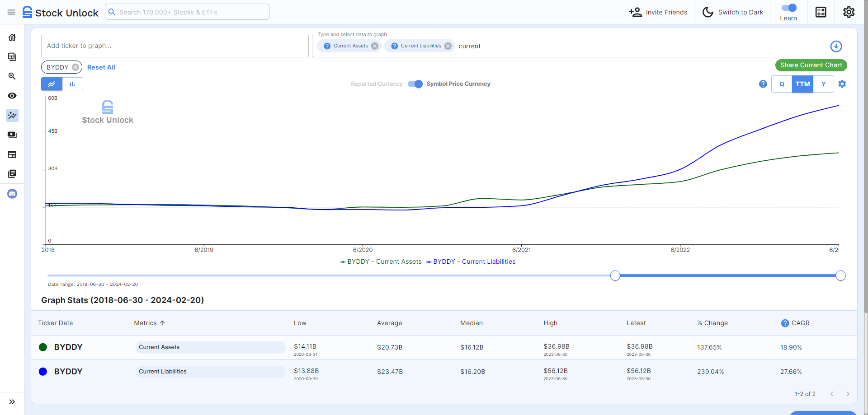Go to next table page
This screenshot has width=868, height=415.
coord(848,394)
